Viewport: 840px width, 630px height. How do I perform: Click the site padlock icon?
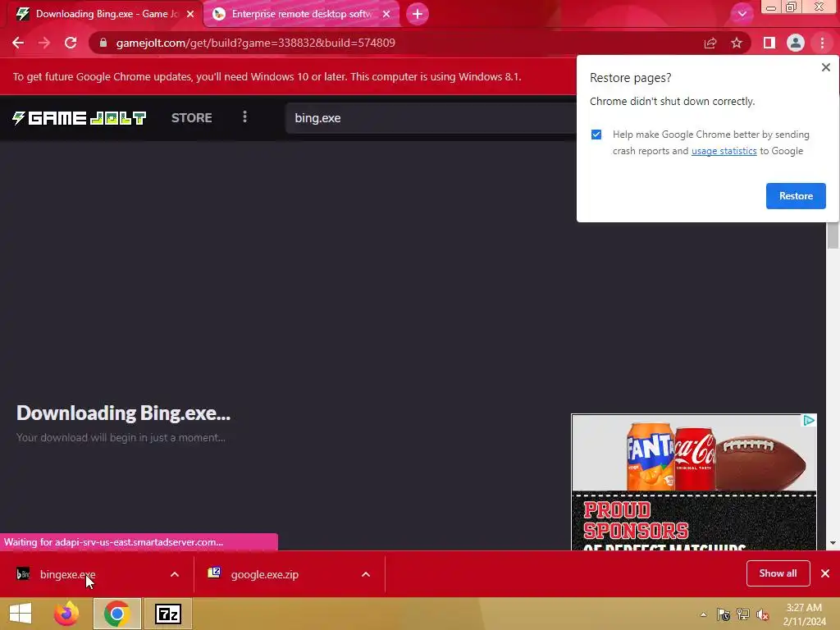103,43
